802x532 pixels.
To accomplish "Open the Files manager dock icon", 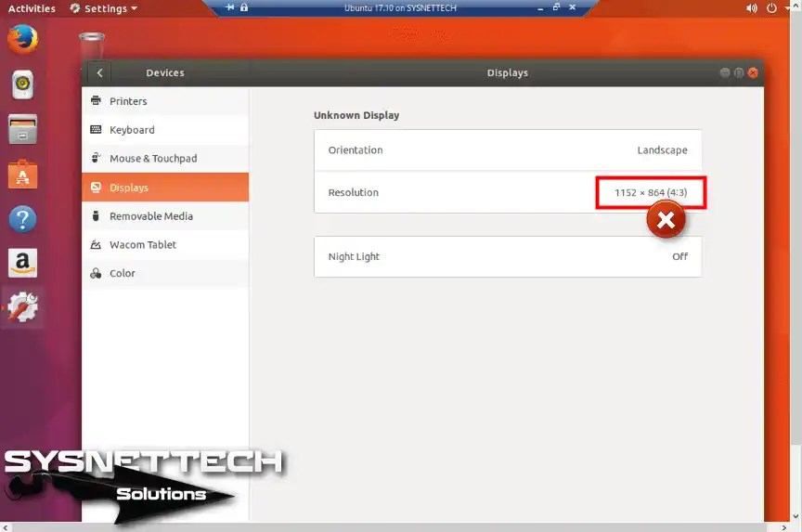I will (22, 129).
